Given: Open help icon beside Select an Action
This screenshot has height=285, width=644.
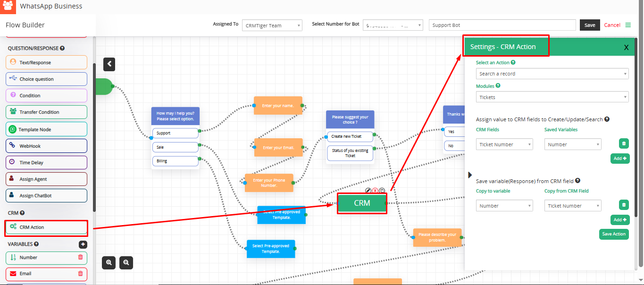Looking at the screenshot, I should (513, 62).
